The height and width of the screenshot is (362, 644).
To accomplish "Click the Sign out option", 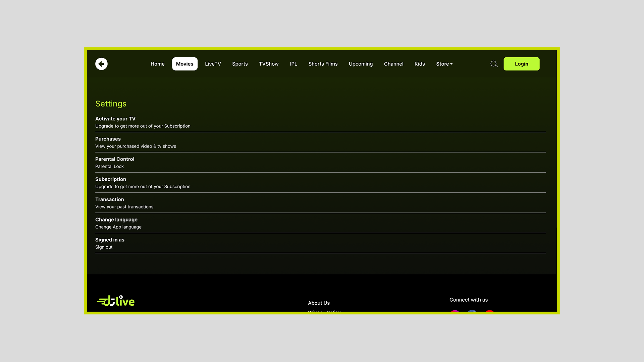I will 104,247.
